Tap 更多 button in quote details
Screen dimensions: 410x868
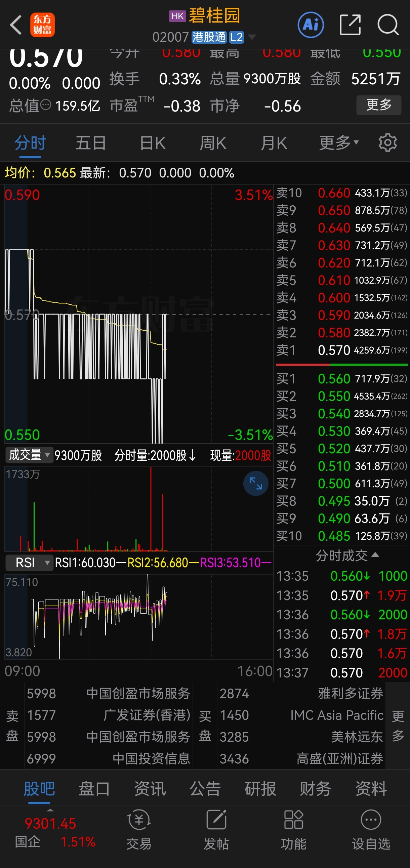(379, 105)
